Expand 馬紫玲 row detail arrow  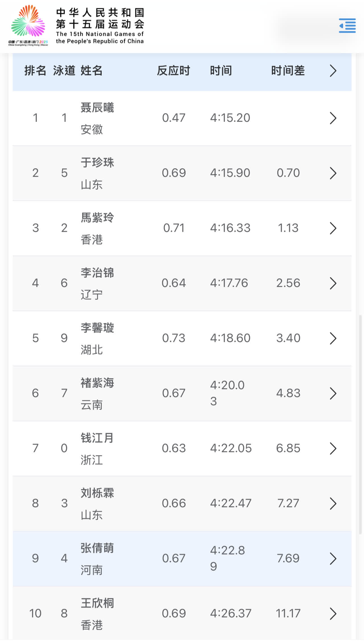pyautogui.click(x=333, y=228)
